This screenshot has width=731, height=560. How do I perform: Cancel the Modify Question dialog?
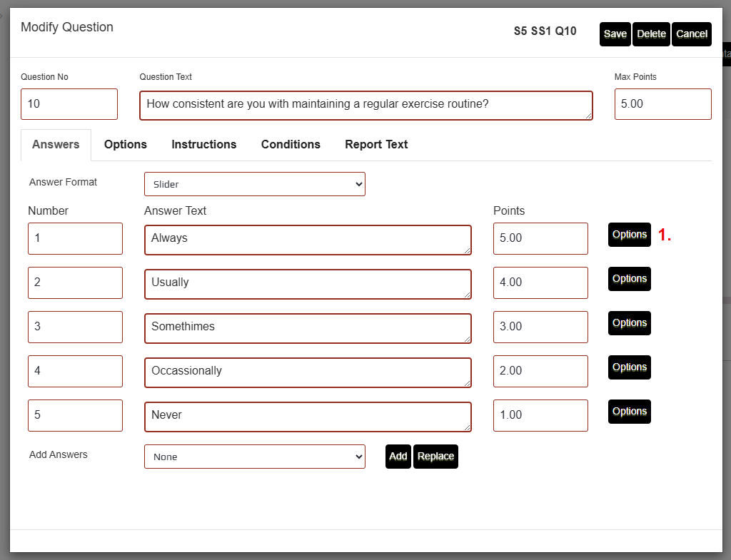pos(691,34)
